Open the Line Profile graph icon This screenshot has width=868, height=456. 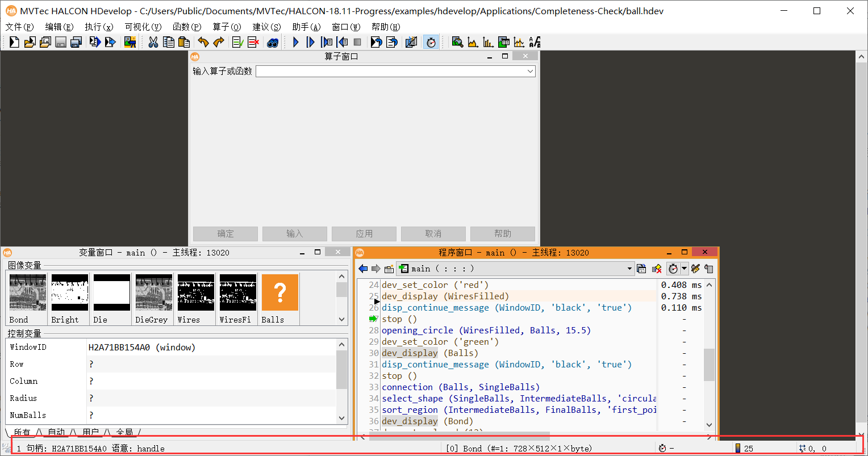pyautogui.click(x=519, y=42)
